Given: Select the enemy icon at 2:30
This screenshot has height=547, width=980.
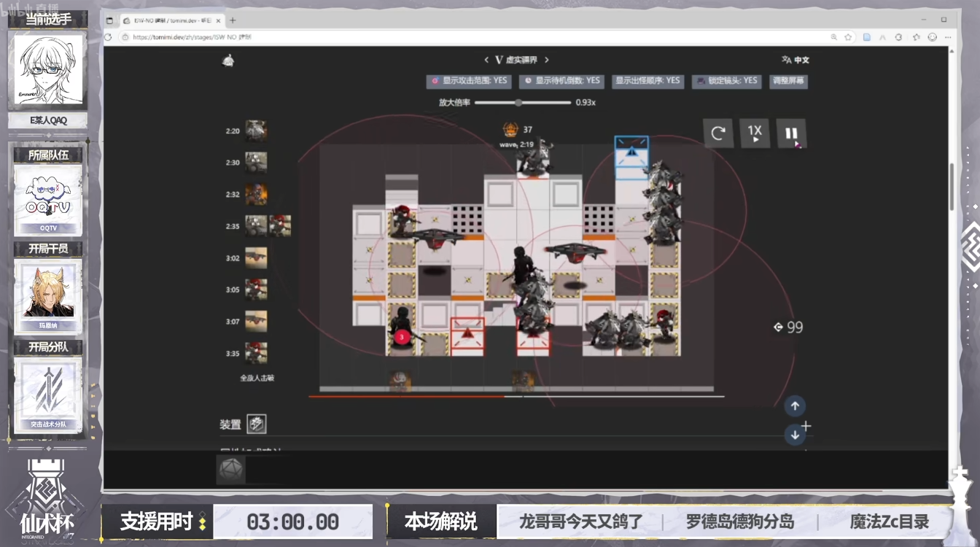Looking at the screenshot, I should 256,162.
